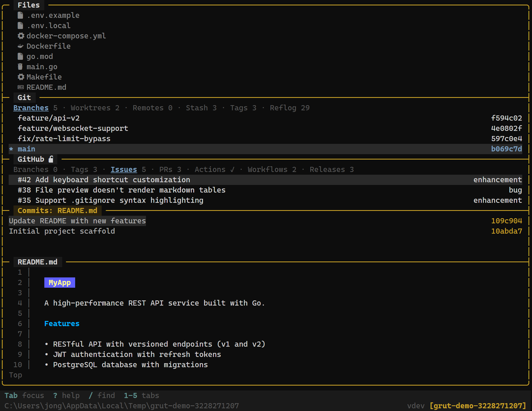Click commit hash 597c0e4
The height and width of the screenshot is (411, 532).
(507, 139)
